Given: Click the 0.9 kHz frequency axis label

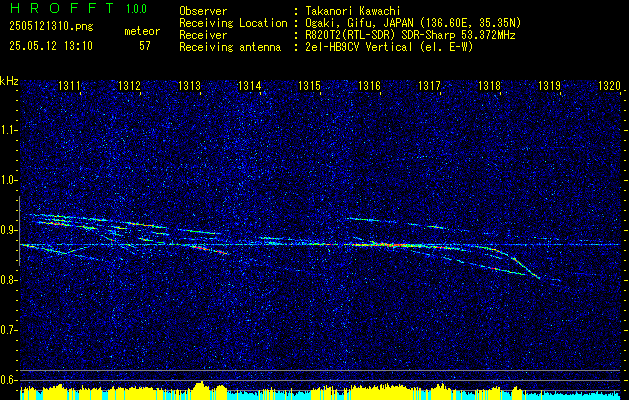Looking at the screenshot, I should coord(7,230).
